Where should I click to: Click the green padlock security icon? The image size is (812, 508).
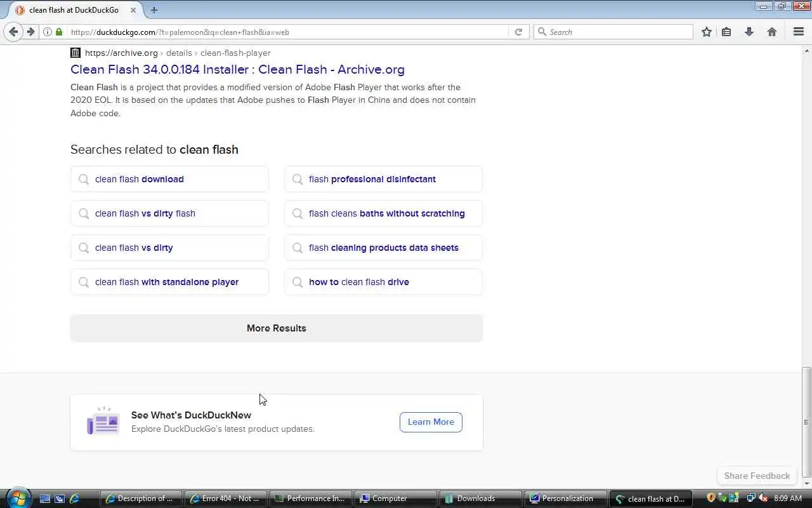pyautogui.click(x=59, y=32)
